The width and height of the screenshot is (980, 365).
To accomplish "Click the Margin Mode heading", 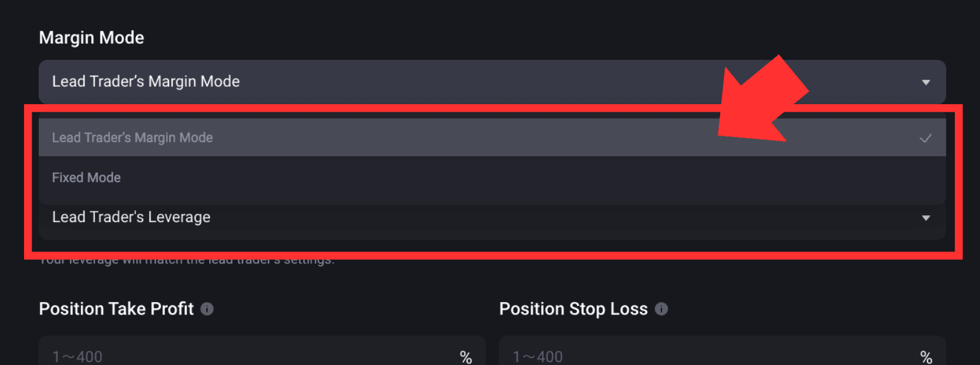I will (x=91, y=38).
